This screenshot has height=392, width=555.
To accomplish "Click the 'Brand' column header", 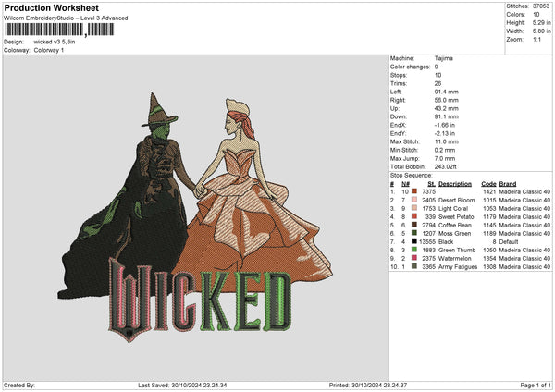I will [x=508, y=184].
